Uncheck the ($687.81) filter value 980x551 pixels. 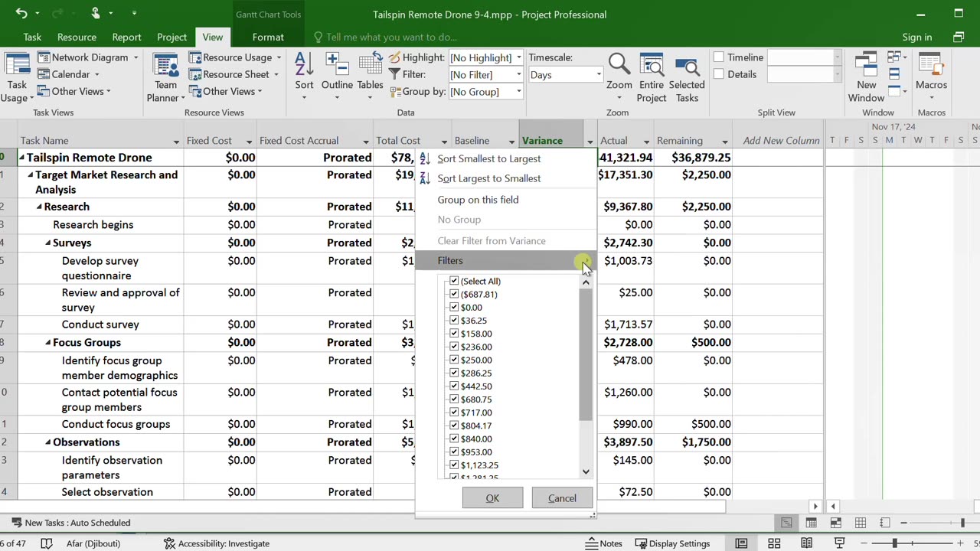[454, 294]
